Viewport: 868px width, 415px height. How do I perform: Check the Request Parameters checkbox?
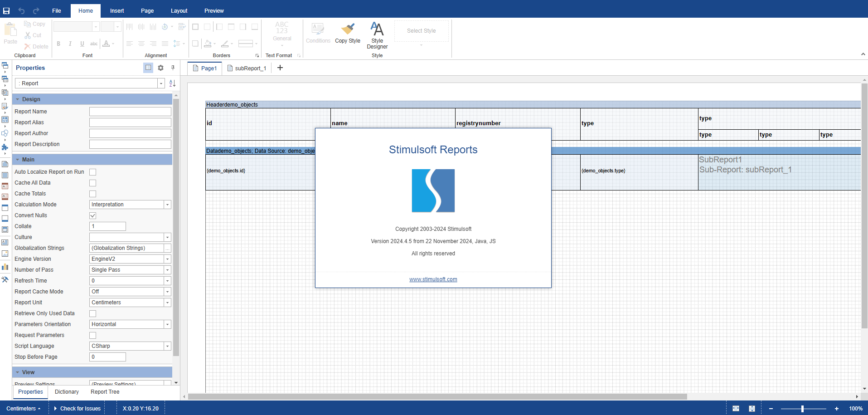(x=93, y=335)
